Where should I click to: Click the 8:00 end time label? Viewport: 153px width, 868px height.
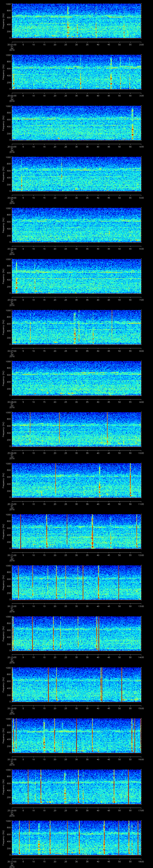tap(141, 351)
